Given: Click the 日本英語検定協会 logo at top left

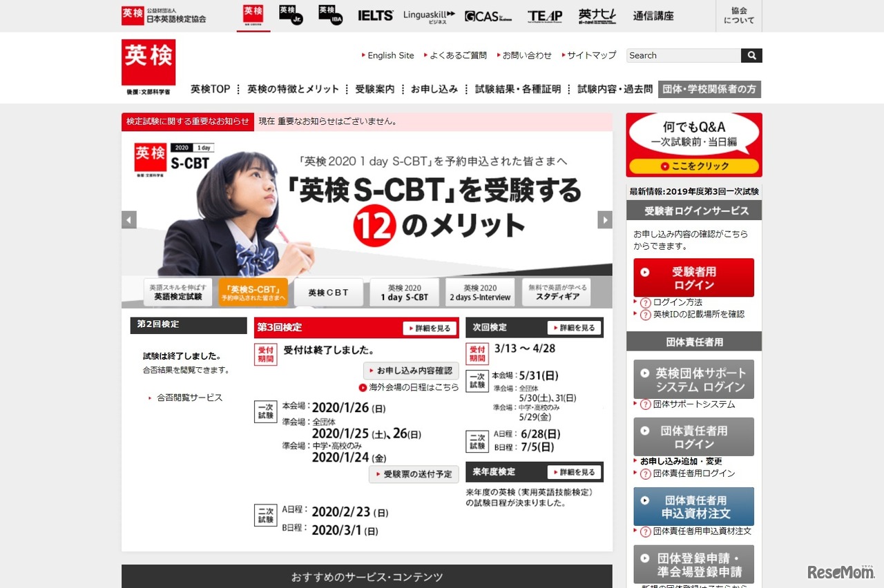Looking at the screenshot, I should [164, 15].
